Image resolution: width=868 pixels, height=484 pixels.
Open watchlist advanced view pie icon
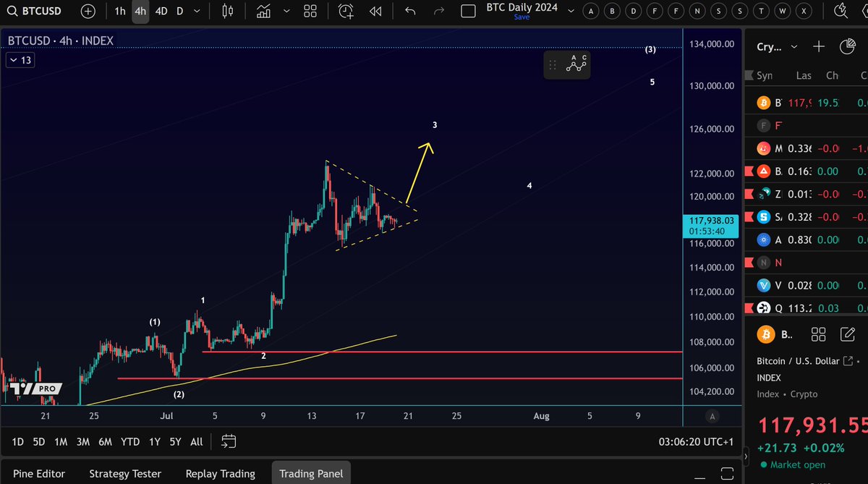click(x=848, y=47)
